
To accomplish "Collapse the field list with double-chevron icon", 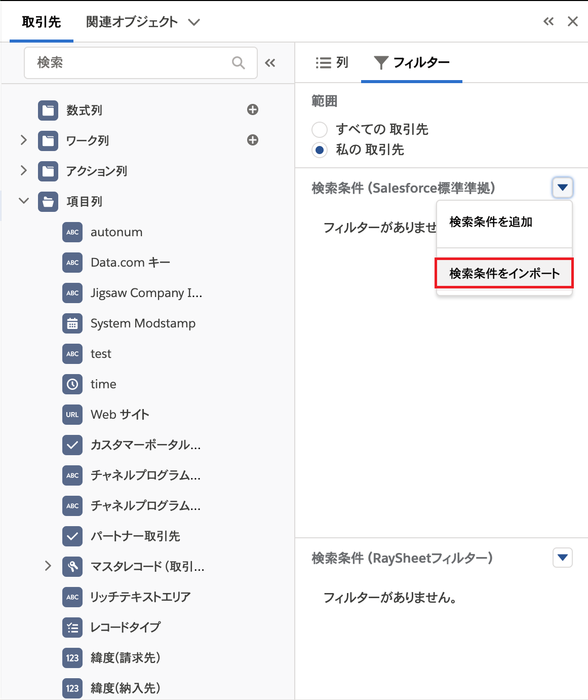I will (270, 63).
